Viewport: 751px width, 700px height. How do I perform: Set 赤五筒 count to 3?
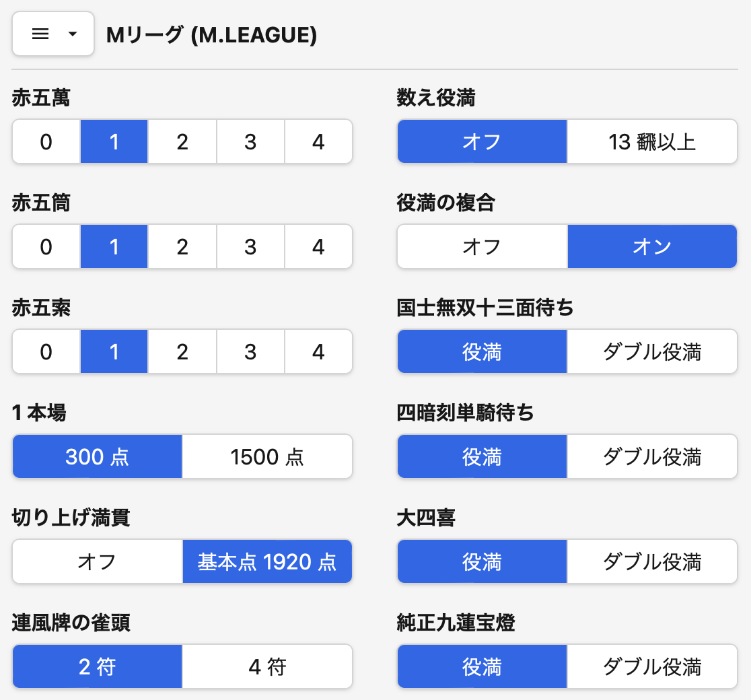[x=250, y=247]
